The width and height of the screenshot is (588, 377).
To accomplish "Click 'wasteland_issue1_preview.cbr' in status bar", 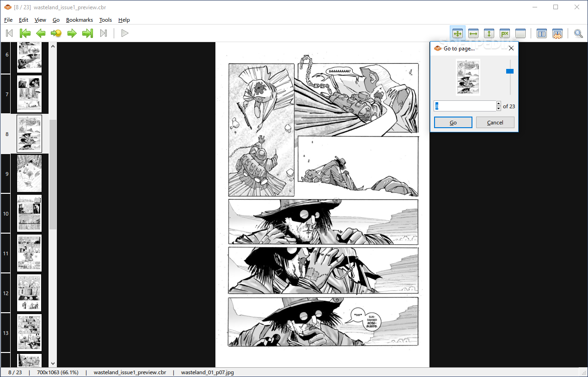I will tap(130, 372).
